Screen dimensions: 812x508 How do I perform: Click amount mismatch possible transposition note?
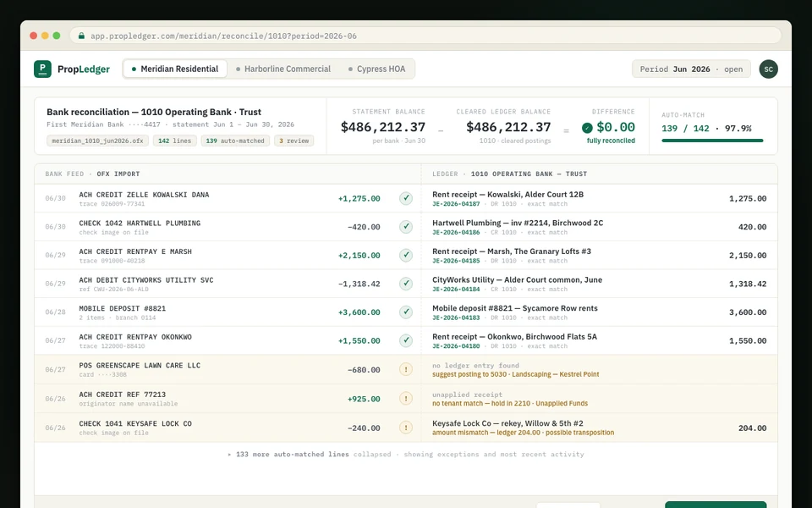click(x=523, y=433)
